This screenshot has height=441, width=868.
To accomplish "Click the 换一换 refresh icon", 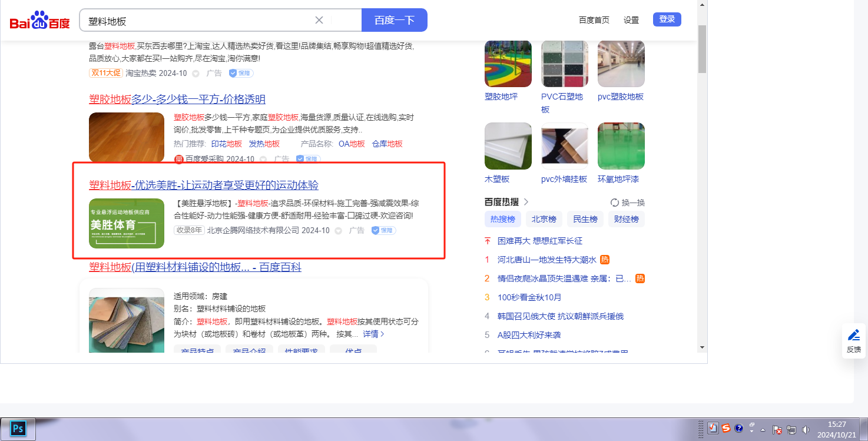I will pos(614,203).
